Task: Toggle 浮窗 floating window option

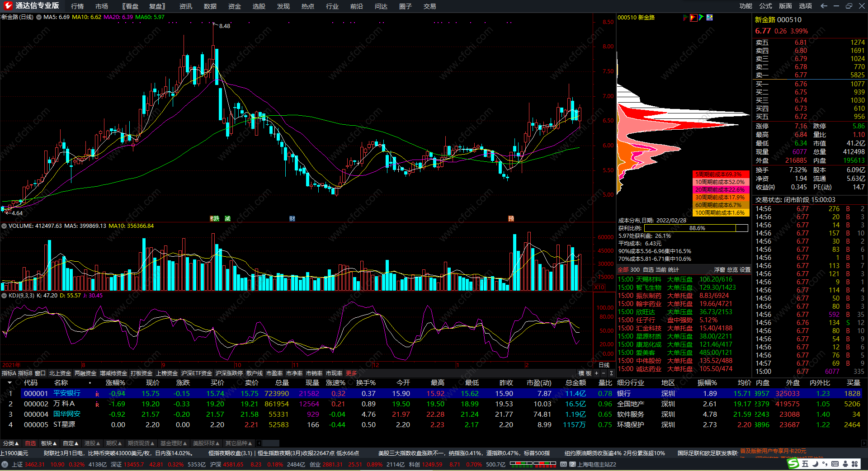Action: 719,270
